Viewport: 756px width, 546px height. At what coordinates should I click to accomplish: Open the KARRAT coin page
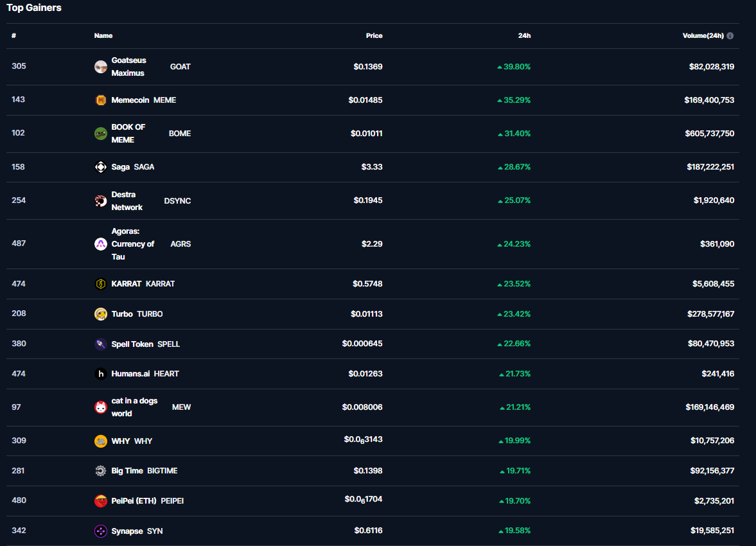pyautogui.click(x=127, y=284)
